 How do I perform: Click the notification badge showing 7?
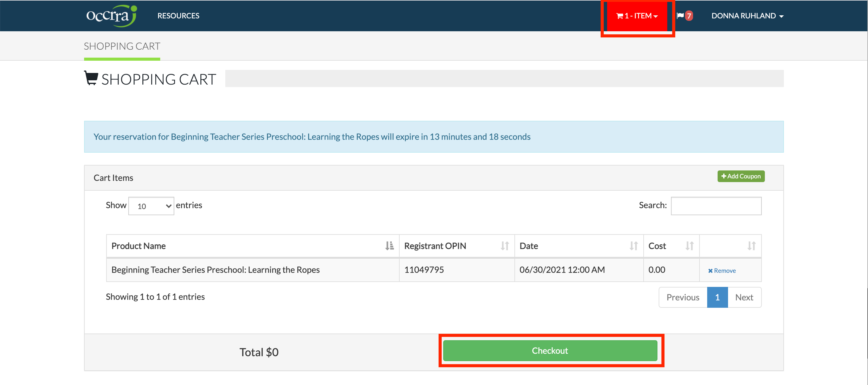tap(689, 16)
